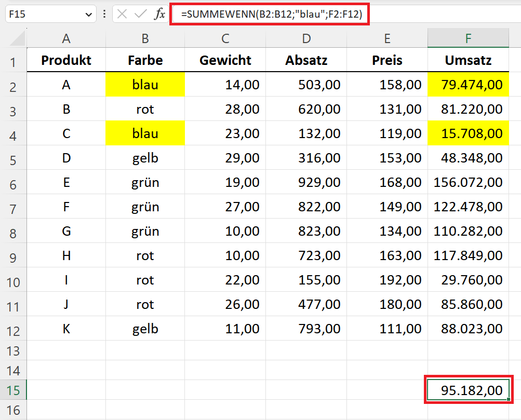Select Umsatz value 117.849,00
Viewport: 521px width, 420px height.
click(468, 255)
